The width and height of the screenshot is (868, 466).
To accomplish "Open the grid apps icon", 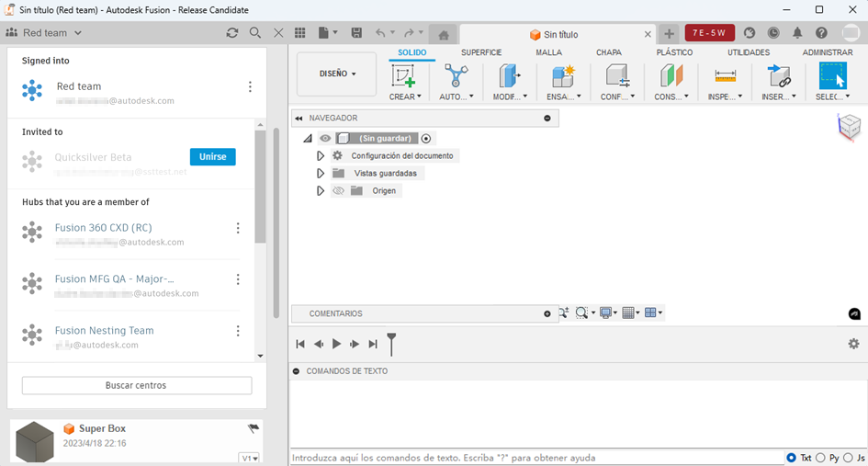I will click(300, 33).
